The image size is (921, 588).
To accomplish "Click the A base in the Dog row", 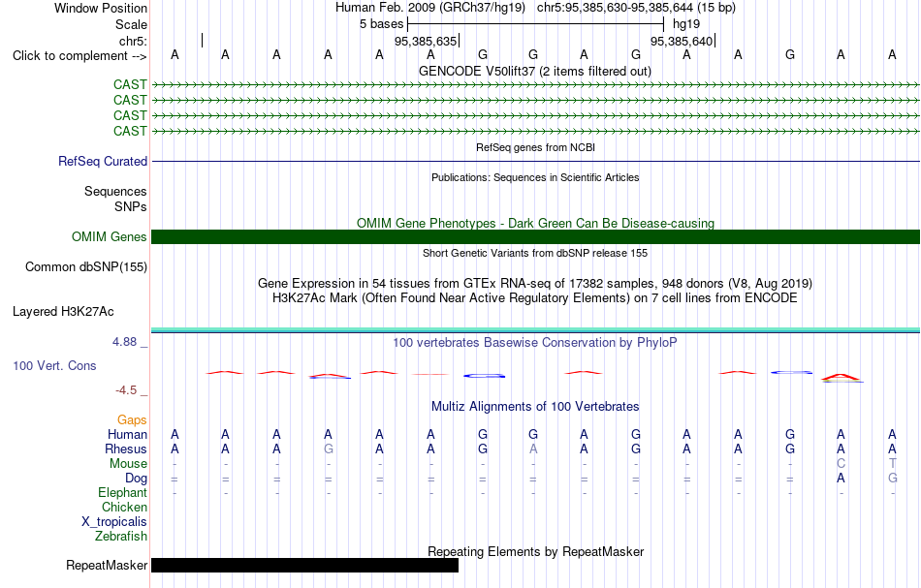I will [842, 479].
